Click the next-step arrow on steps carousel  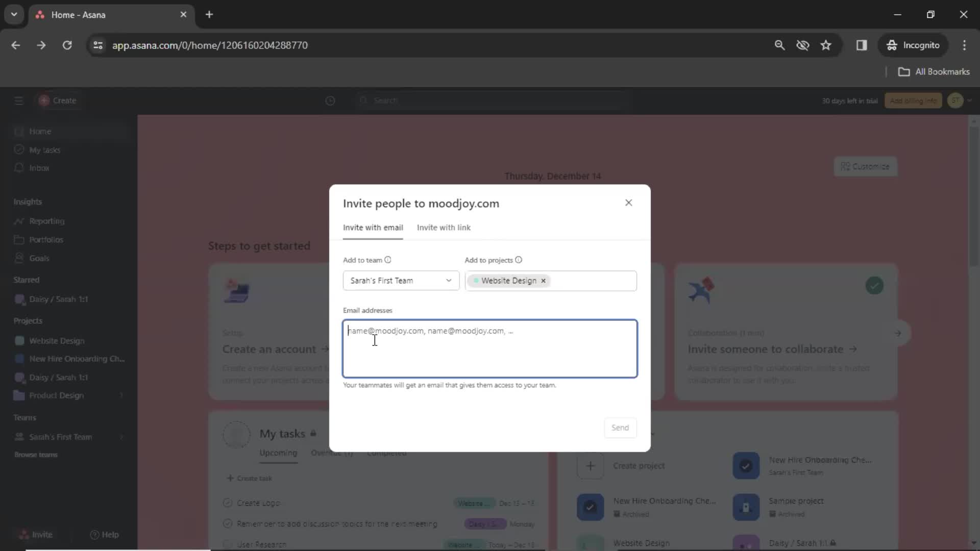coord(898,333)
